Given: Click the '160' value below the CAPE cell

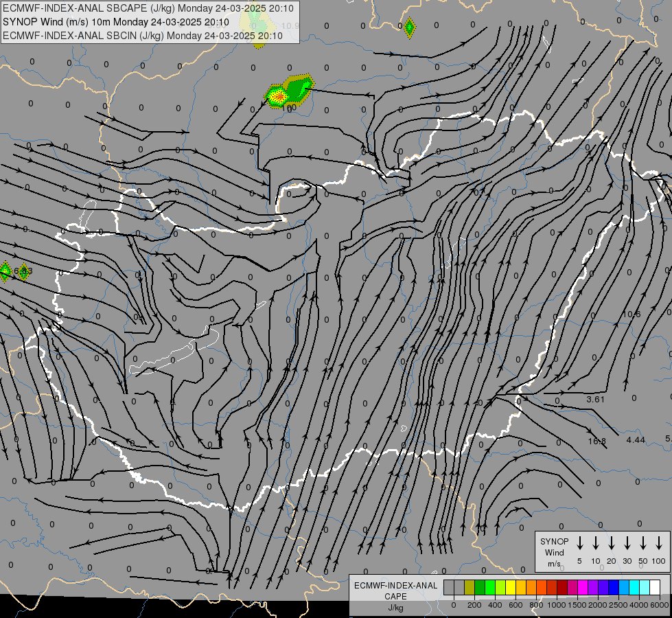Looking at the screenshot, I should click(x=289, y=107).
